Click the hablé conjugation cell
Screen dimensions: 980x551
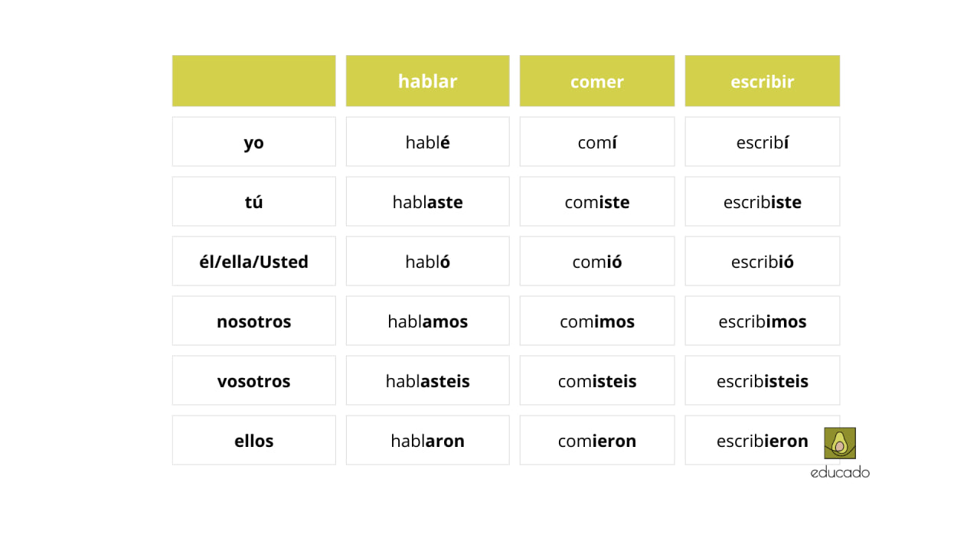click(x=427, y=142)
